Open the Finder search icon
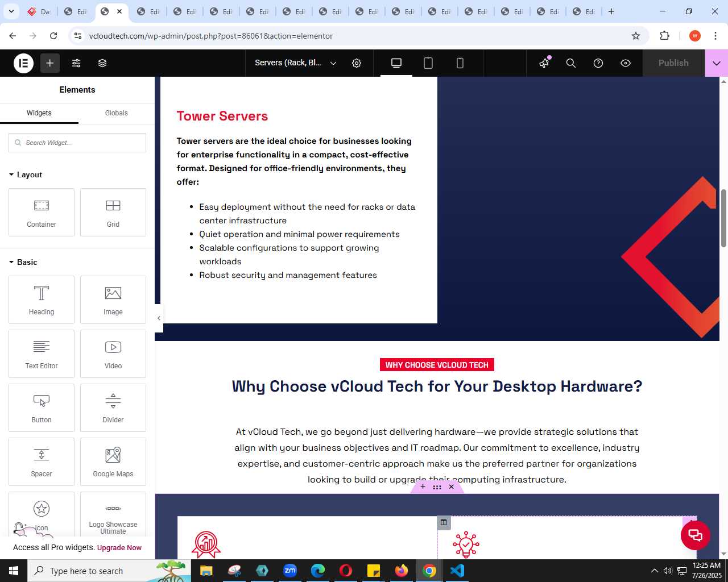Viewport: 728px width, 582px height. coord(571,63)
